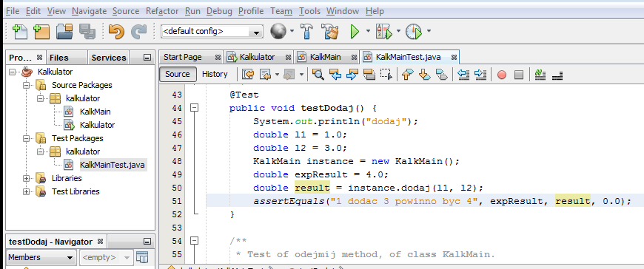Click the Last Edit location icon

click(248, 75)
